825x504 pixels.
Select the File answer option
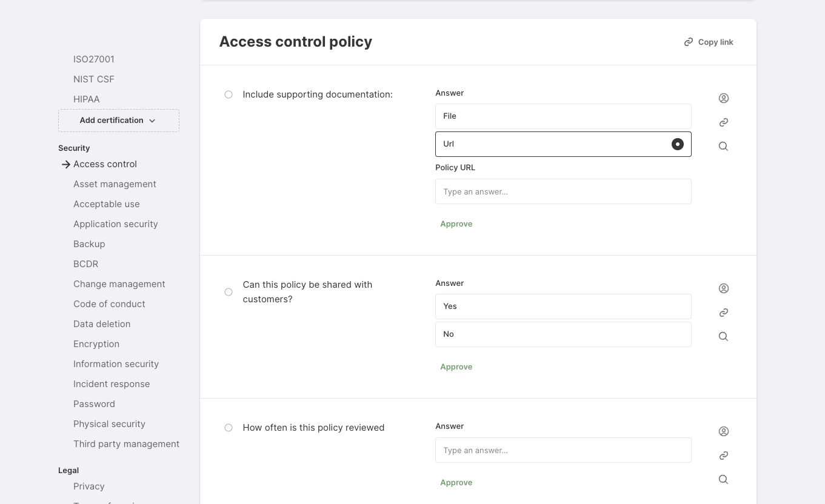click(563, 116)
